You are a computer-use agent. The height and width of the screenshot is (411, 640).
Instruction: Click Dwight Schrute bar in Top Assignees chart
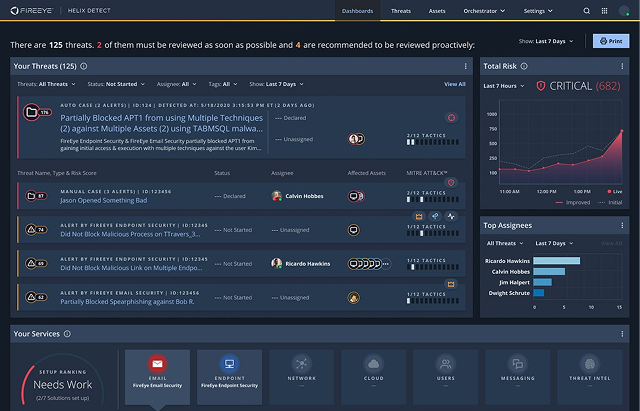539,293
